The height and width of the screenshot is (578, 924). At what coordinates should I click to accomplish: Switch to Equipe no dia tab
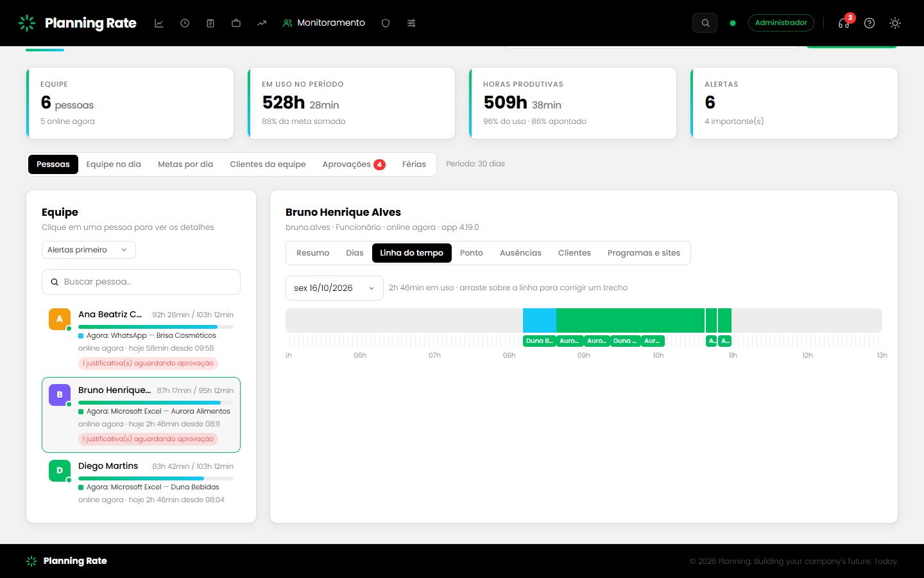pos(114,164)
